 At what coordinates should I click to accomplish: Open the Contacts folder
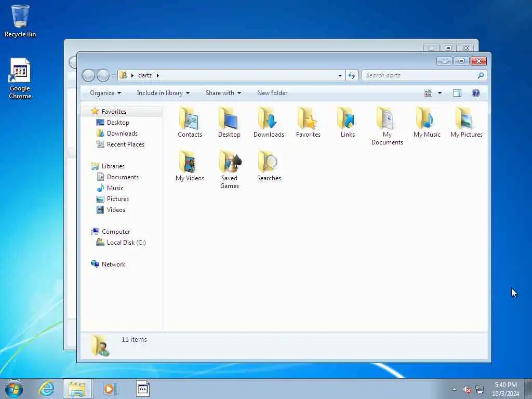pyautogui.click(x=190, y=122)
